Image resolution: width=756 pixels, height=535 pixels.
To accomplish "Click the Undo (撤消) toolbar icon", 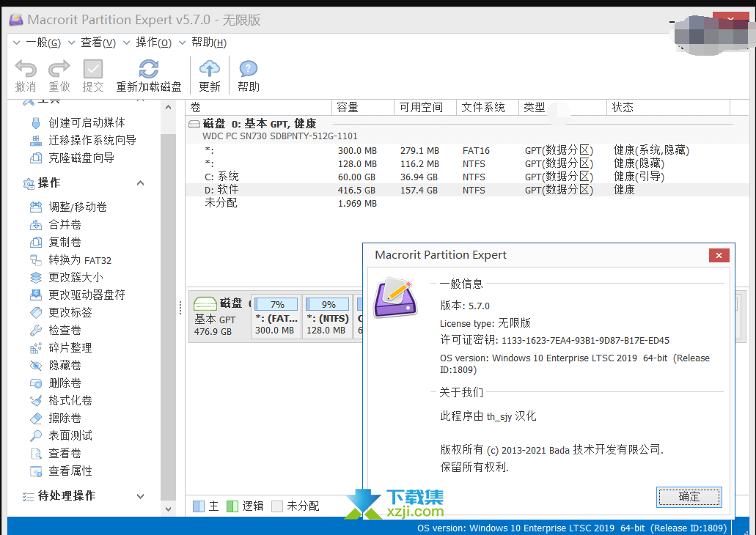I will 26,69.
